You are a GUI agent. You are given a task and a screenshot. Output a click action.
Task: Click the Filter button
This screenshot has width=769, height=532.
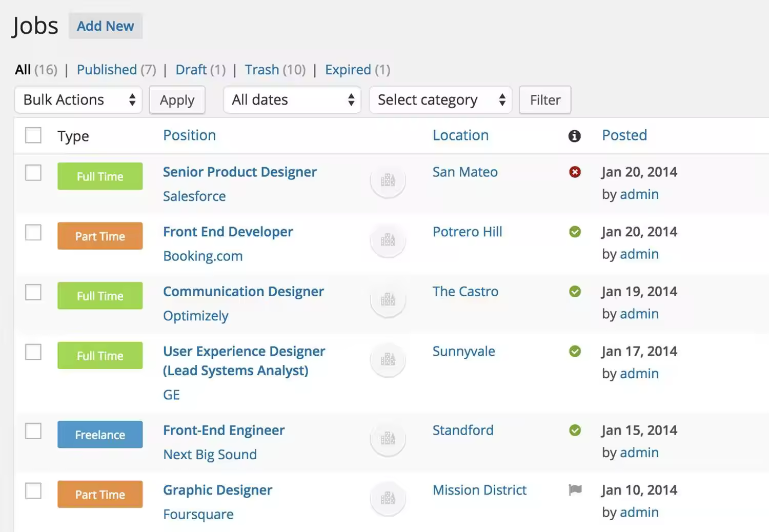[x=545, y=100]
